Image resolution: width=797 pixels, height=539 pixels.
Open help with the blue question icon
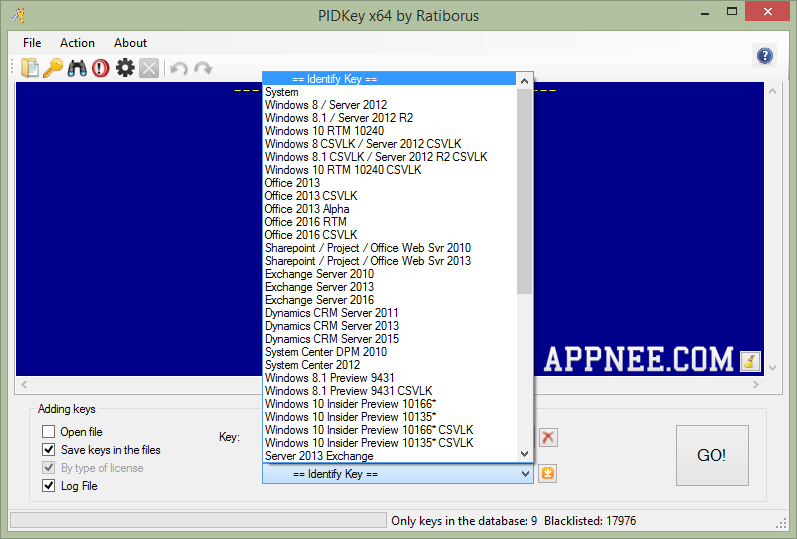[x=764, y=55]
